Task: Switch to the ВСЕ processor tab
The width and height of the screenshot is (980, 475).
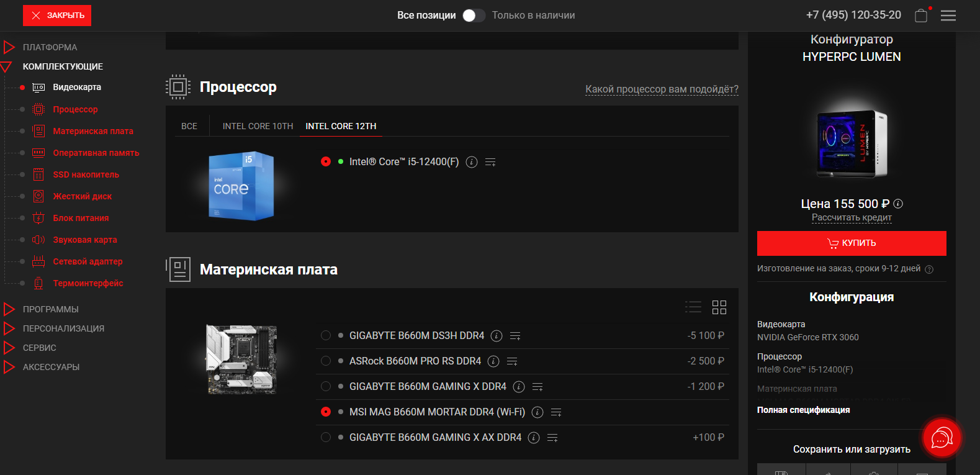Action: 189,126
